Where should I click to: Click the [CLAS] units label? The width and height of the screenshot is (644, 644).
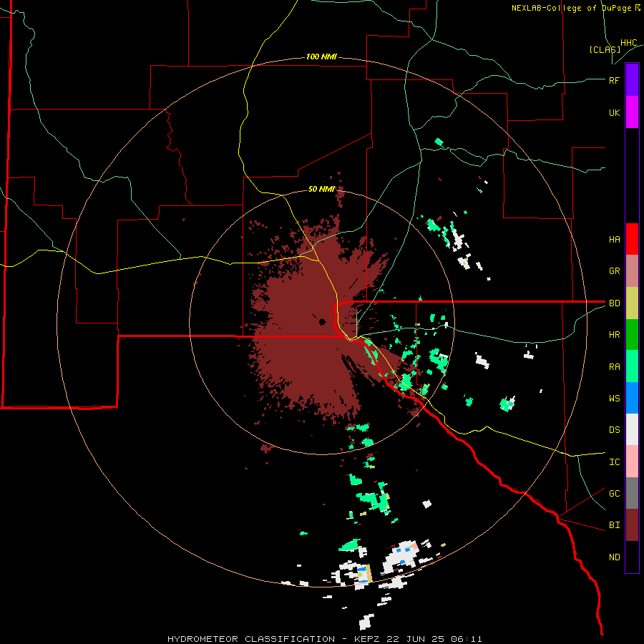[x=605, y=49]
